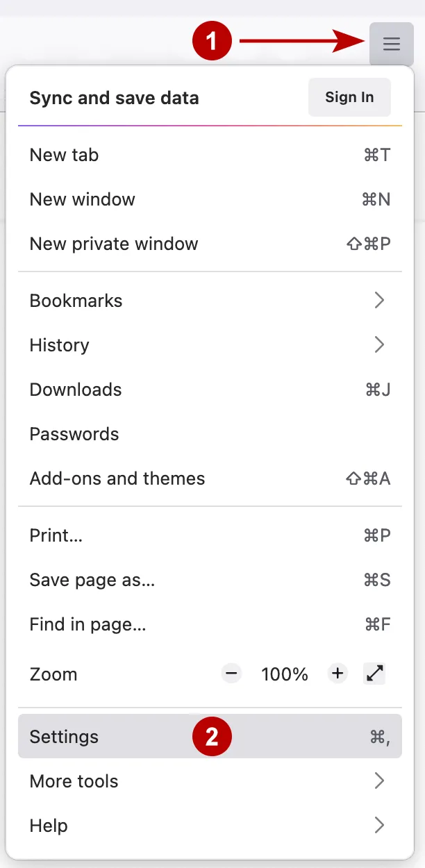Open Find in page
425x868 pixels.
87,624
